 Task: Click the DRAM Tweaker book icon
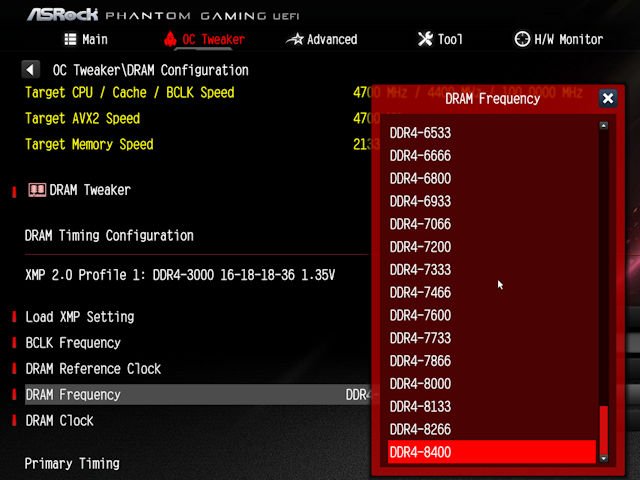(37, 190)
